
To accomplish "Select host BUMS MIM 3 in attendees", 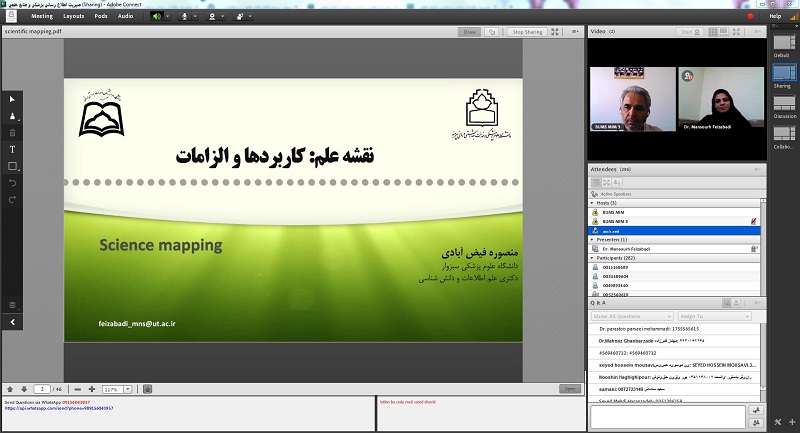I will [674, 221].
